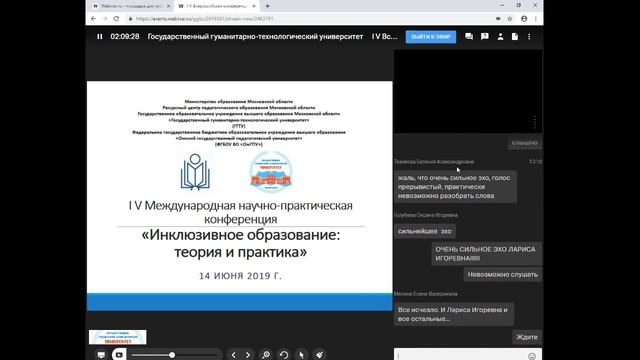The image size is (640, 360).
Task: Click sender name Евгения Александровна in chat
Action: pos(434,162)
